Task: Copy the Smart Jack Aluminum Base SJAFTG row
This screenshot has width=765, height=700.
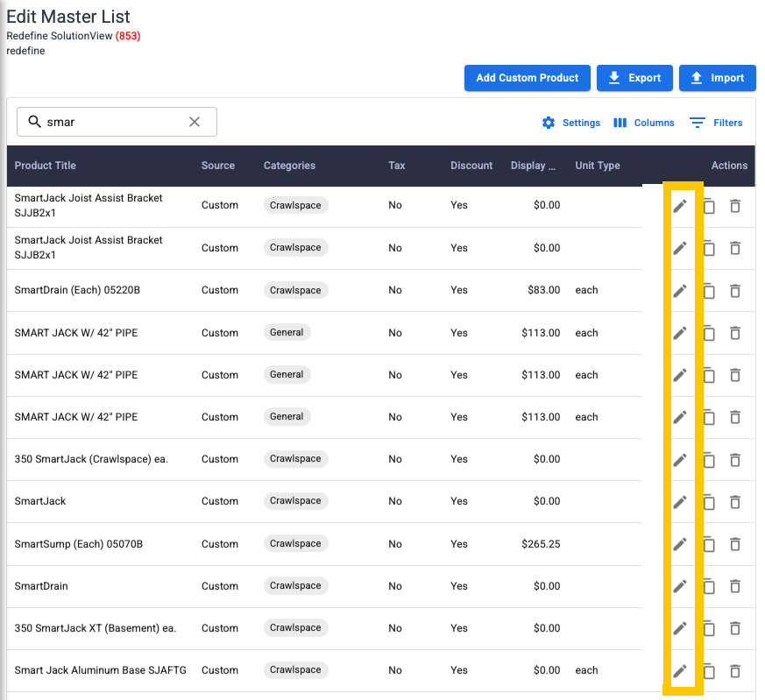Action: point(709,671)
